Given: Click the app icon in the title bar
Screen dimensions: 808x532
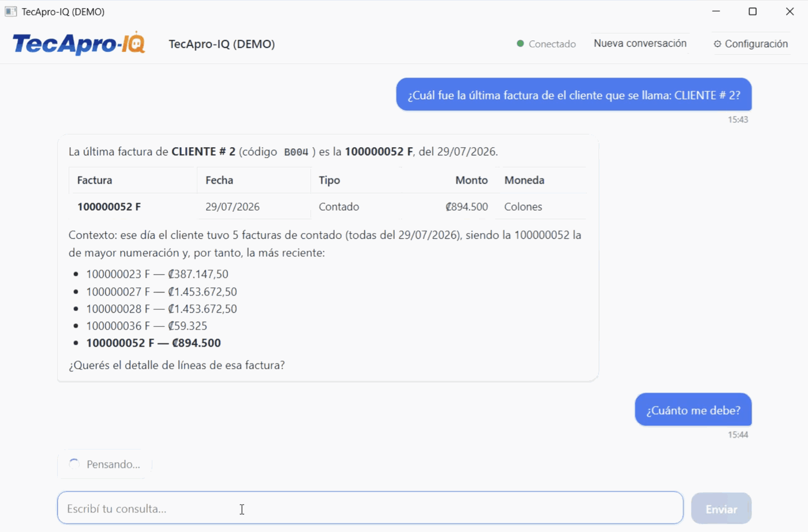Looking at the screenshot, I should coord(10,12).
